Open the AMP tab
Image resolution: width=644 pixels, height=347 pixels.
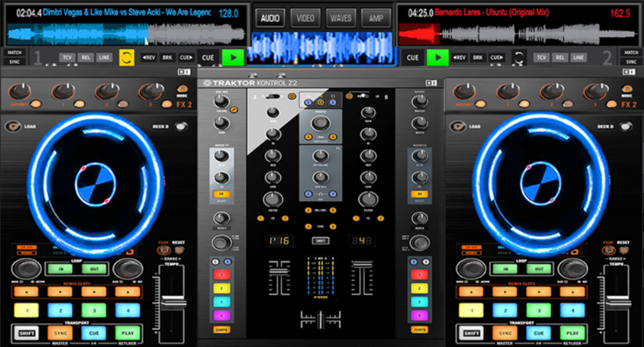pyautogui.click(x=376, y=19)
